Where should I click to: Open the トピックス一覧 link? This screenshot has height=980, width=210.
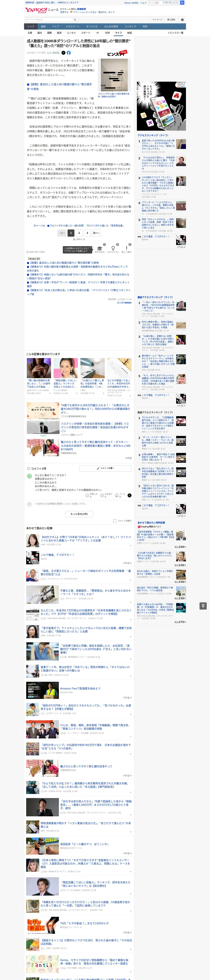coord(175,33)
